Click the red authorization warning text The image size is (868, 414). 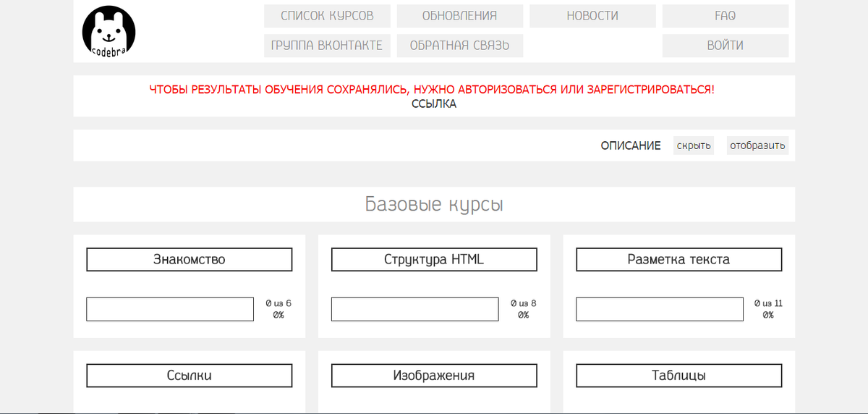(432, 90)
